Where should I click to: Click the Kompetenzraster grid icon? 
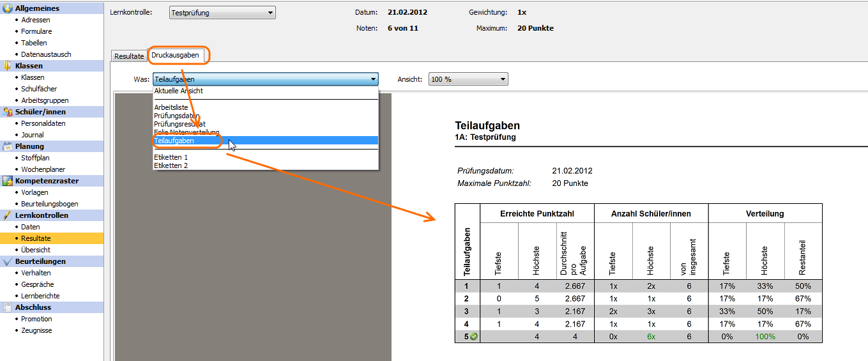(8, 181)
